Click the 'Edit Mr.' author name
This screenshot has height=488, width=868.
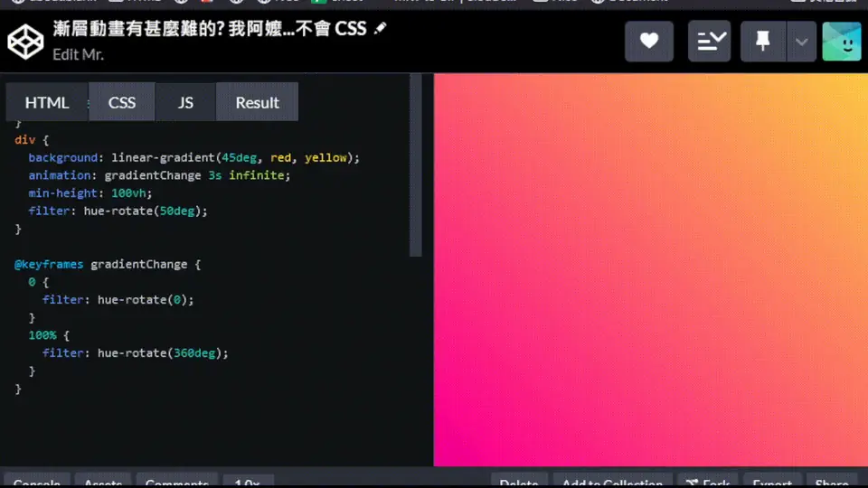click(x=78, y=54)
